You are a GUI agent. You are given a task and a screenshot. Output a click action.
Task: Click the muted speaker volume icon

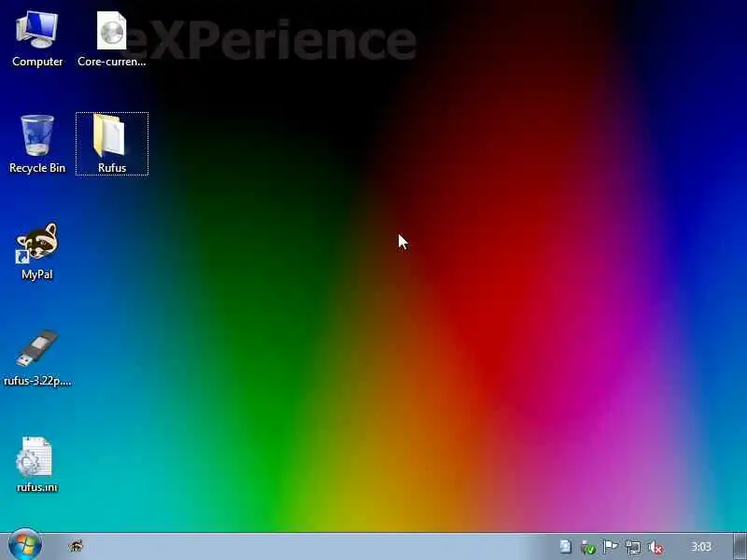click(x=656, y=547)
